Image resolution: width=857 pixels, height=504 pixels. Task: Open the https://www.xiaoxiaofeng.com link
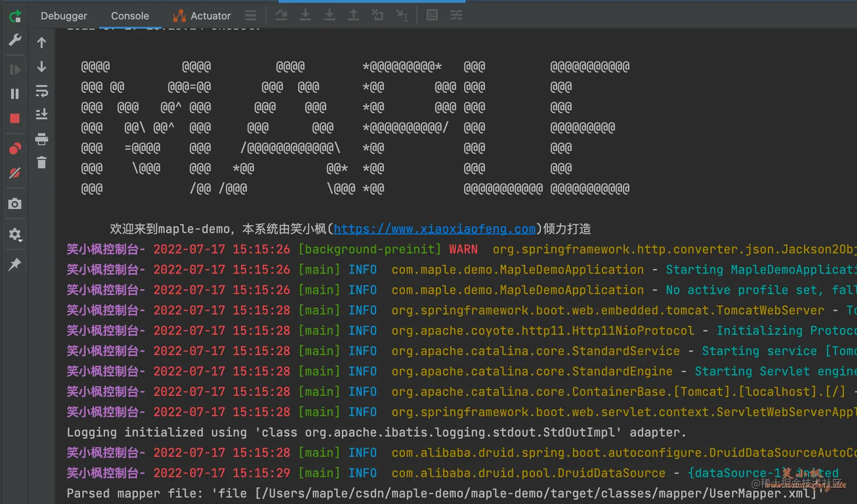[435, 229]
